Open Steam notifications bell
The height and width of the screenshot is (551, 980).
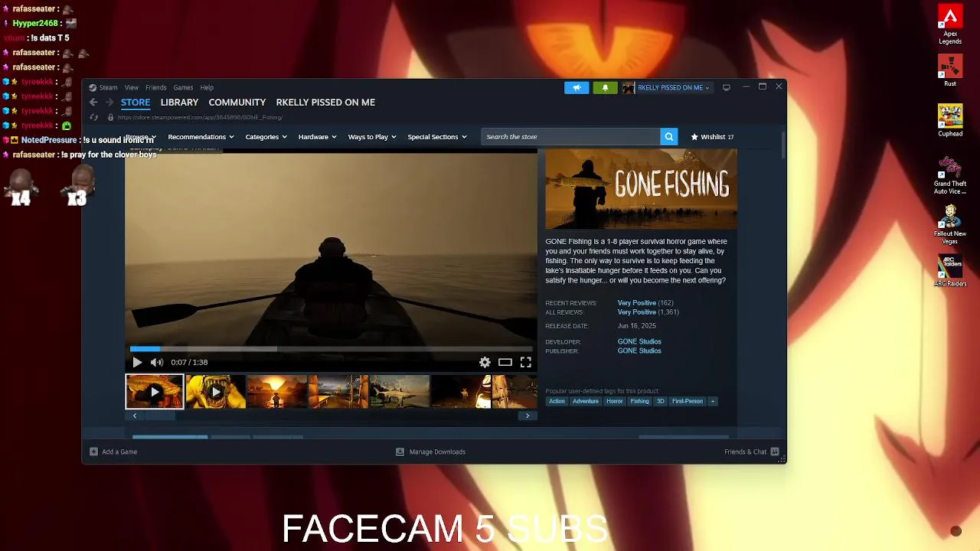click(x=605, y=87)
